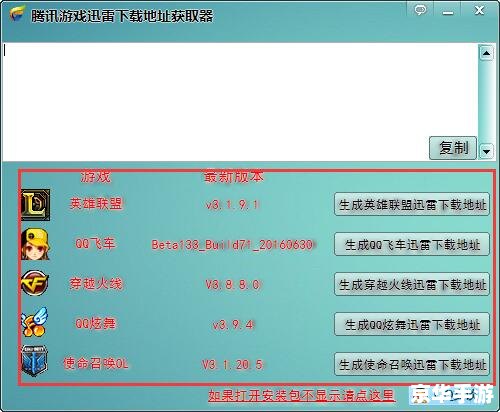Click the QQ炫舞 winged music note icon
The width and height of the screenshot is (500, 412).
pos(35,322)
